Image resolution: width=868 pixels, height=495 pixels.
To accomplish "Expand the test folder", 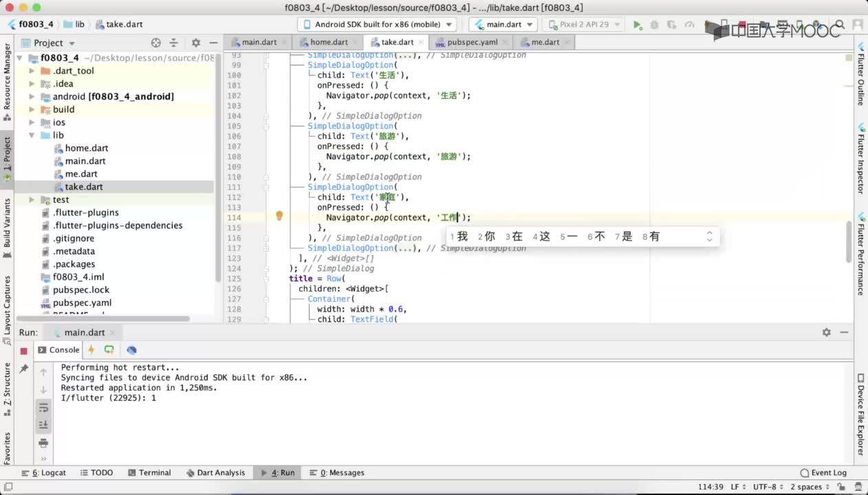I will [32, 199].
